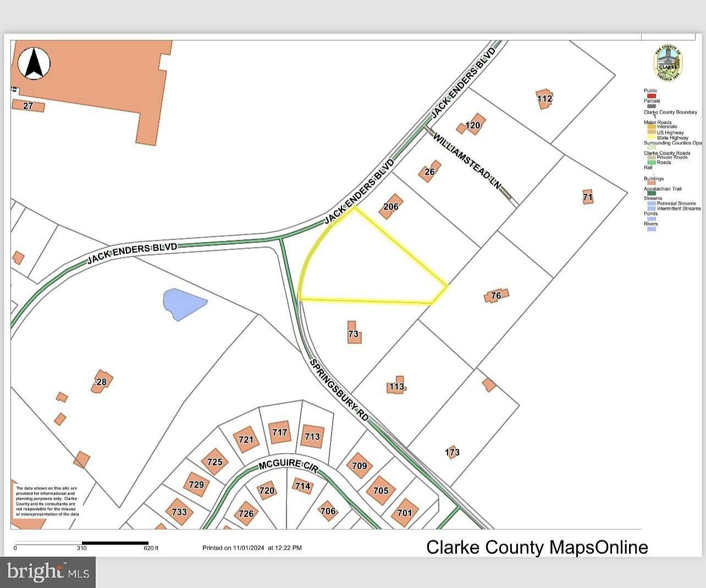Click house 726 inside McGuire Cir
Image resolution: width=706 pixels, height=588 pixels.
[x=246, y=513]
